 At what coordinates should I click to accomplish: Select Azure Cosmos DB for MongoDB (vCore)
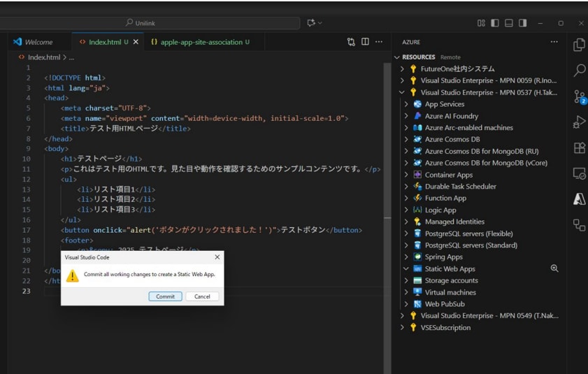[x=486, y=163]
